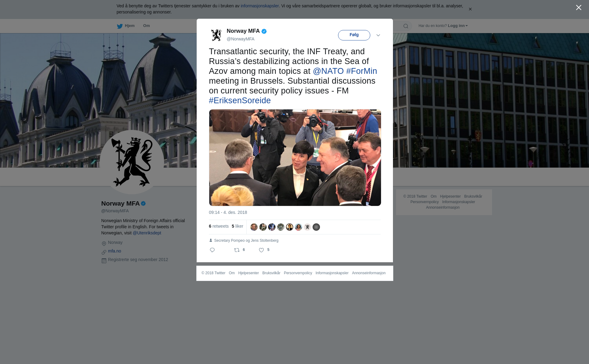
Task: Click the reply speech bubble icon
Action: point(212,250)
